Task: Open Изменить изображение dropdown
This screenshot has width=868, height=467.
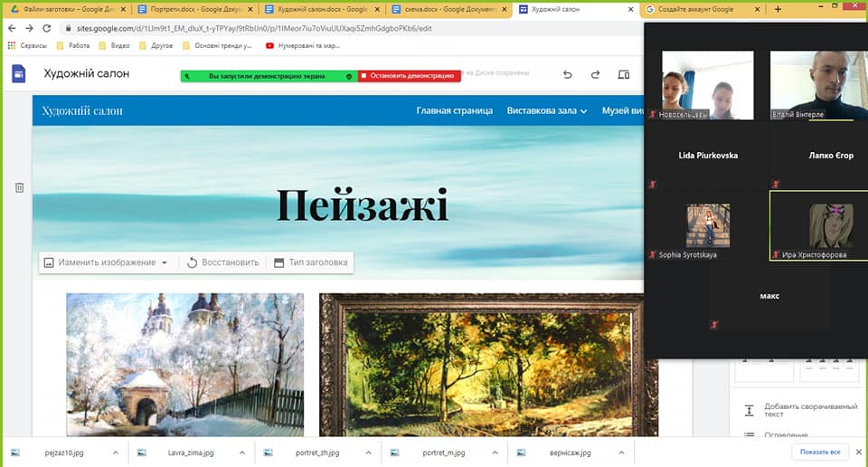Action: pyautogui.click(x=106, y=262)
